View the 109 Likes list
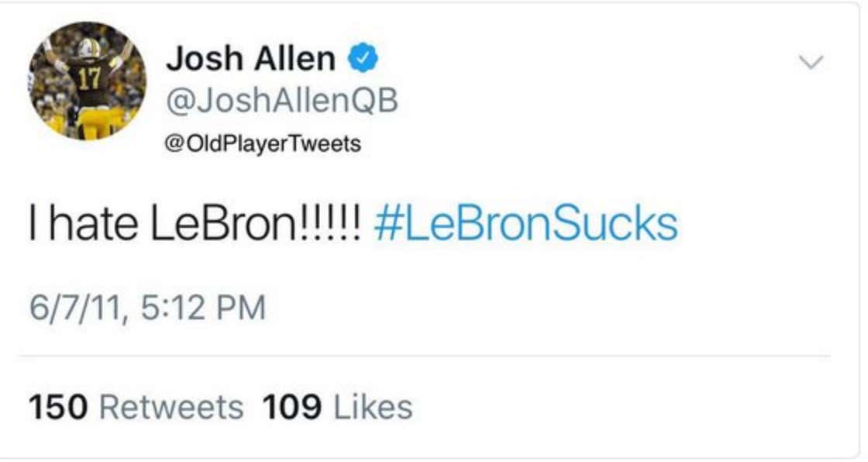 pos(337,407)
